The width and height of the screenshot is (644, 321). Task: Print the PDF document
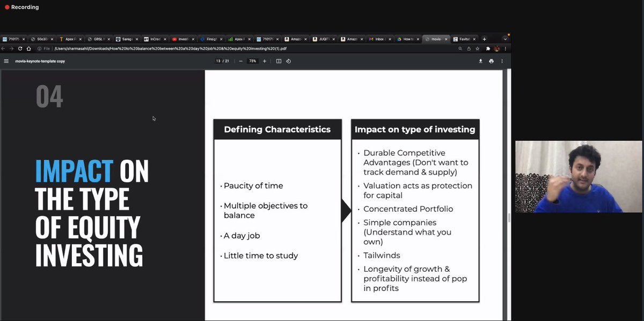pyautogui.click(x=491, y=61)
